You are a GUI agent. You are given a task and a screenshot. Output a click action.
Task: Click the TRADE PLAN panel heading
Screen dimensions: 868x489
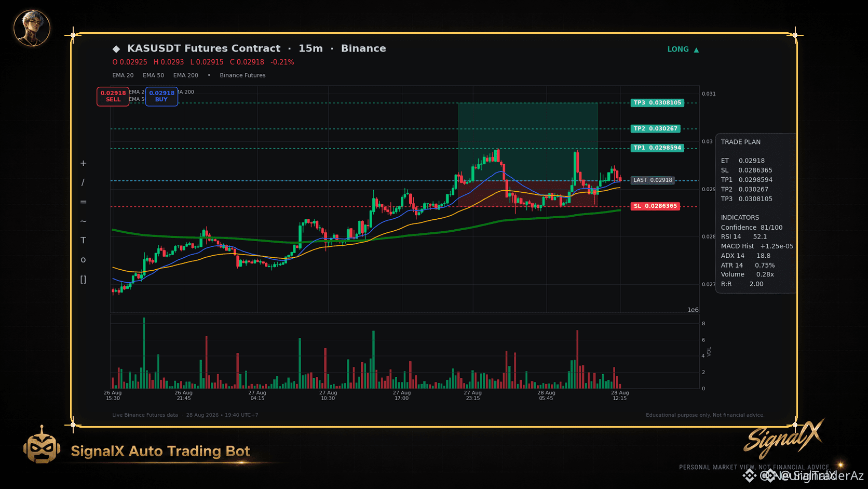pos(740,142)
